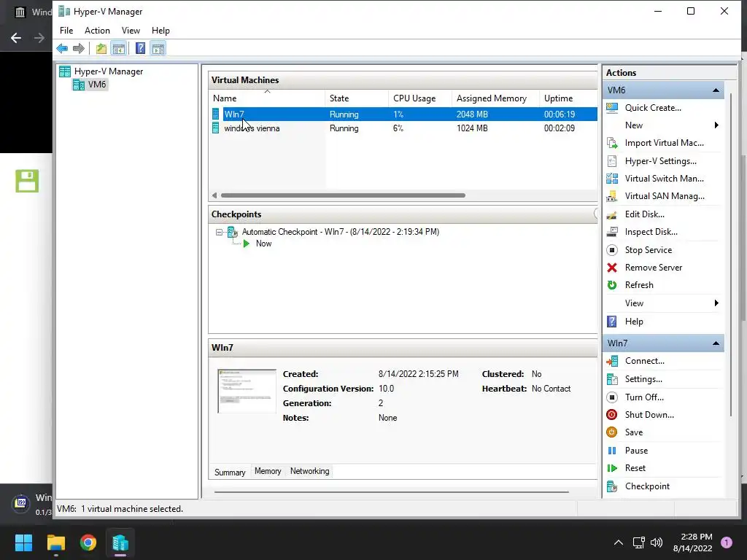
Task: Switch to the Memory tab
Action: coord(268,471)
